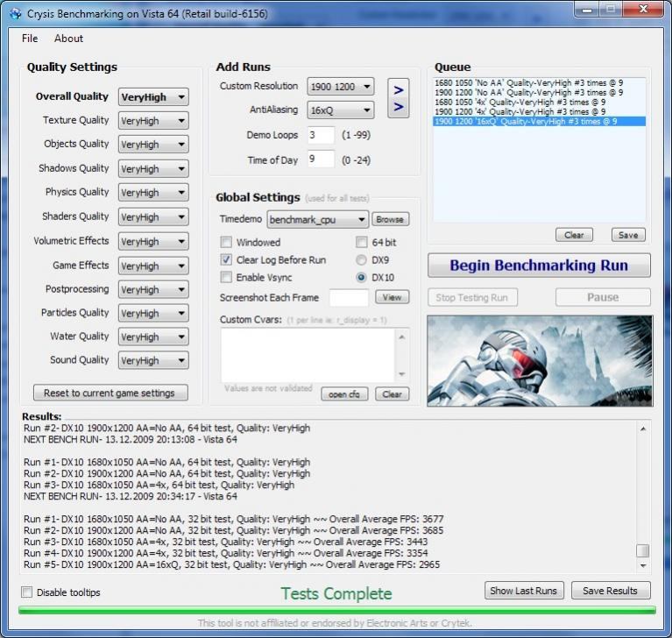The width and height of the screenshot is (672, 638).
Task: Click the Time of Day input field
Action: click(x=321, y=159)
